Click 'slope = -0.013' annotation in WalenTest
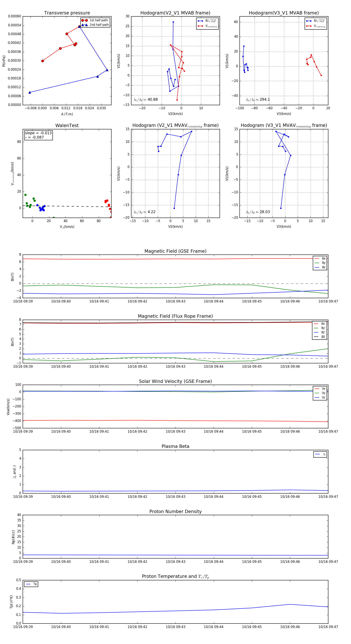 point(38,133)
